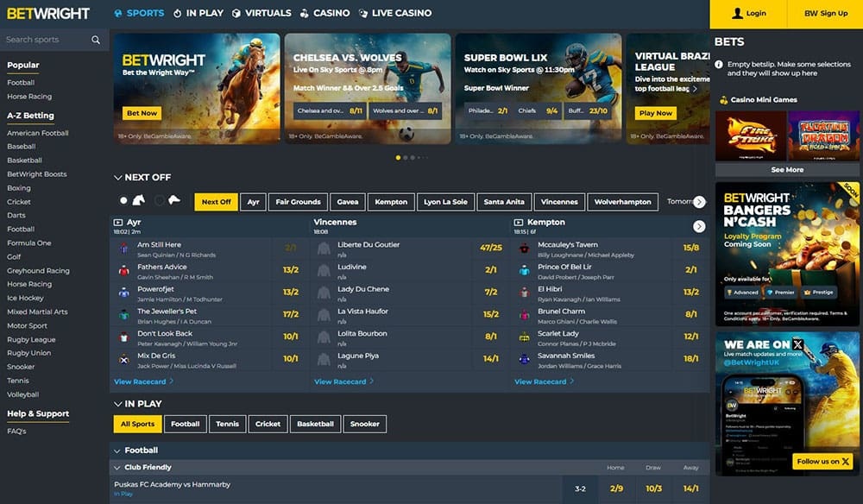The image size is (863, 504).
Task: Collapse the Football in-play group
Action: (117, 450)
